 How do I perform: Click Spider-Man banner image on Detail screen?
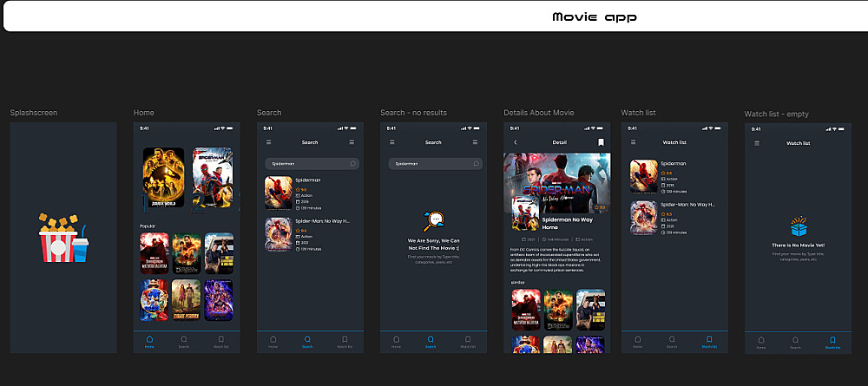(557, 183)
